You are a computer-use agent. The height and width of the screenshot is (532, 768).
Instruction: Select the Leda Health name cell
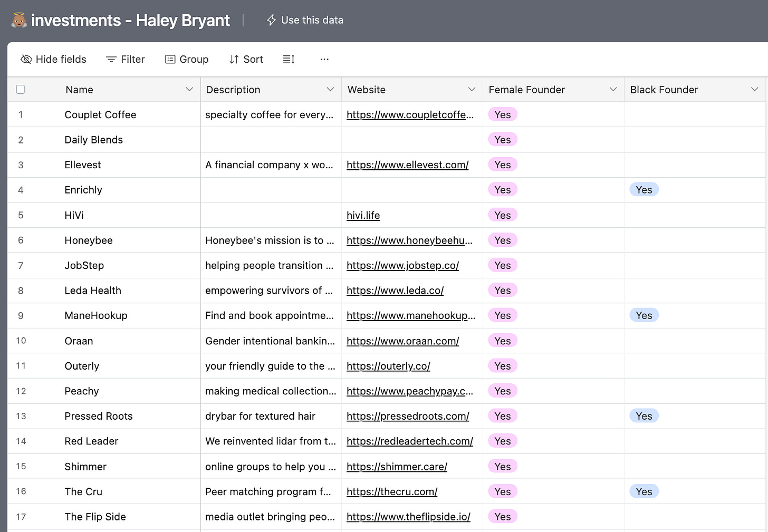pyautogui.click(x=130, y=290)
